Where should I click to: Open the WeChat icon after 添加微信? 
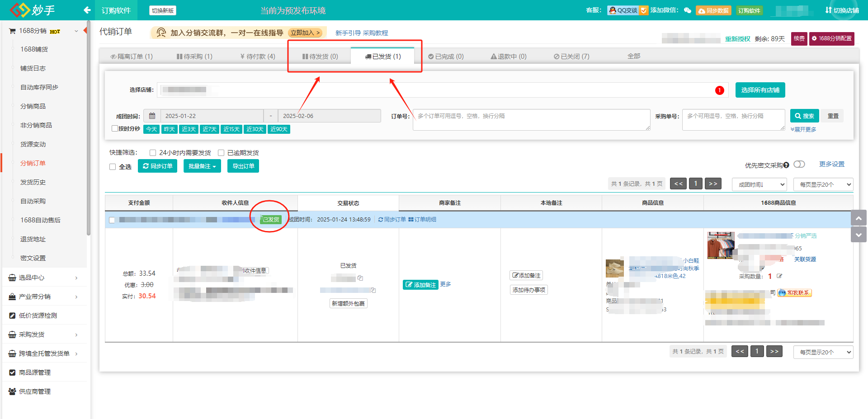tap(687, 10)
